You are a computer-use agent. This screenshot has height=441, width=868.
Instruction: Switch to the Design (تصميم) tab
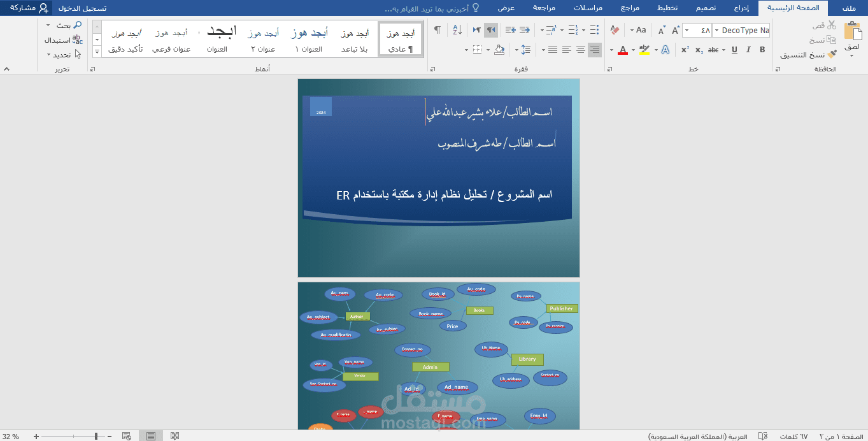(704, 8)
